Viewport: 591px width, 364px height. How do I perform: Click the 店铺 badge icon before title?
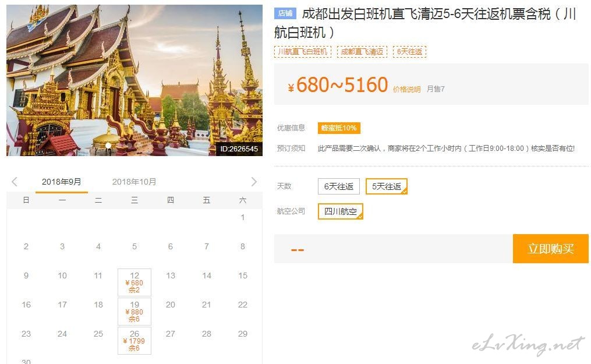point(285,14)
